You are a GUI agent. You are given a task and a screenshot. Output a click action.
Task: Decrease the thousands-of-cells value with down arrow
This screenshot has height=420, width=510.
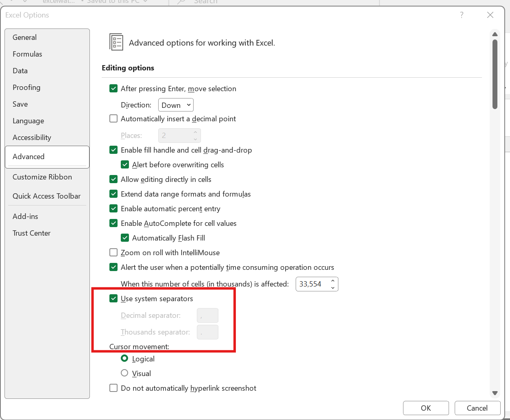point(333,288)
